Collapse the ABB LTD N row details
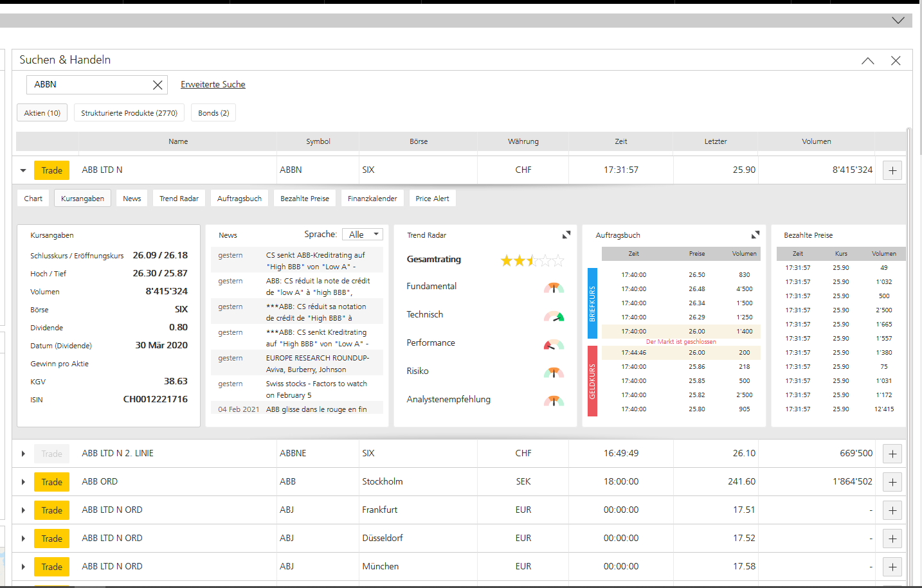The image size is (922, 588). pos(23,170)
